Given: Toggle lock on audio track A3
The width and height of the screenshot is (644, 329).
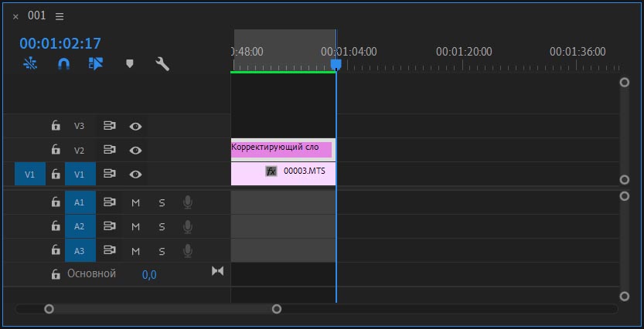Looking at the screenshot, I should point(56,250).
